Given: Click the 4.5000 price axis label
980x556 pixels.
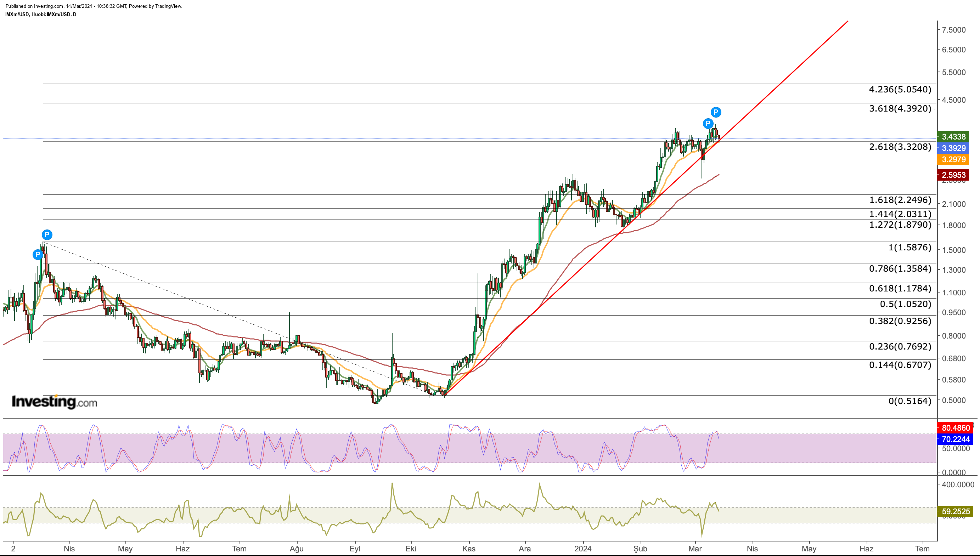Looking at the screenshot, I should pos(954,100).
